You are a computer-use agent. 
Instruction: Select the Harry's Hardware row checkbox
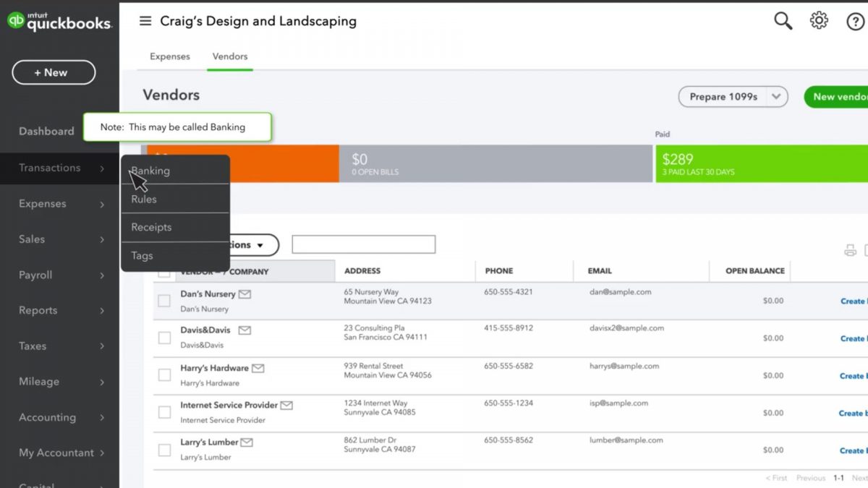pos(164,375)
